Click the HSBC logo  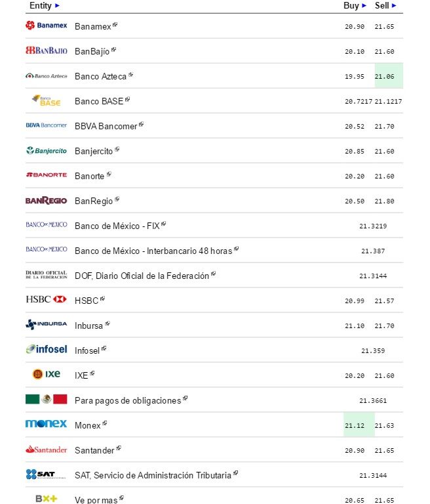pos(46,299)
